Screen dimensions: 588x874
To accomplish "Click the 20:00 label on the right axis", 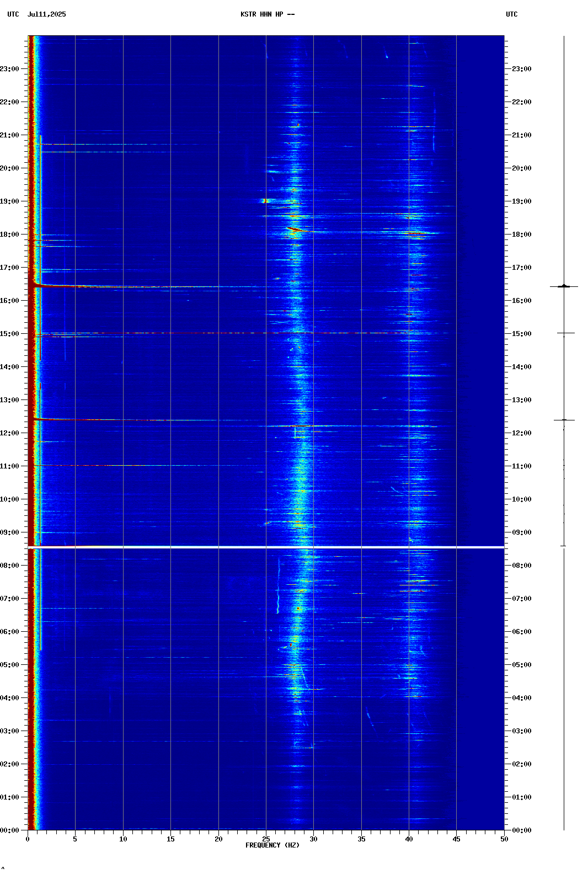I will (x=522, y=168).
